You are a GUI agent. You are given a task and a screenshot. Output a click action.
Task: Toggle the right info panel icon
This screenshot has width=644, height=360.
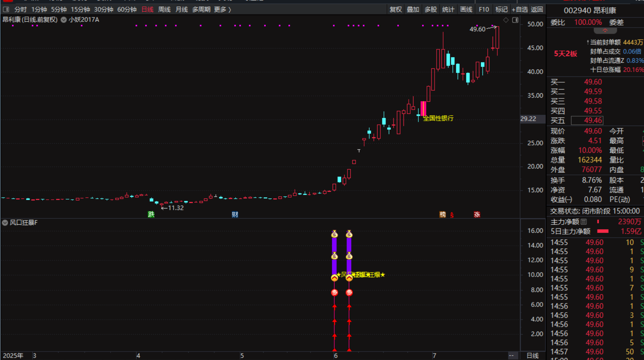click(x=515, y=20)
